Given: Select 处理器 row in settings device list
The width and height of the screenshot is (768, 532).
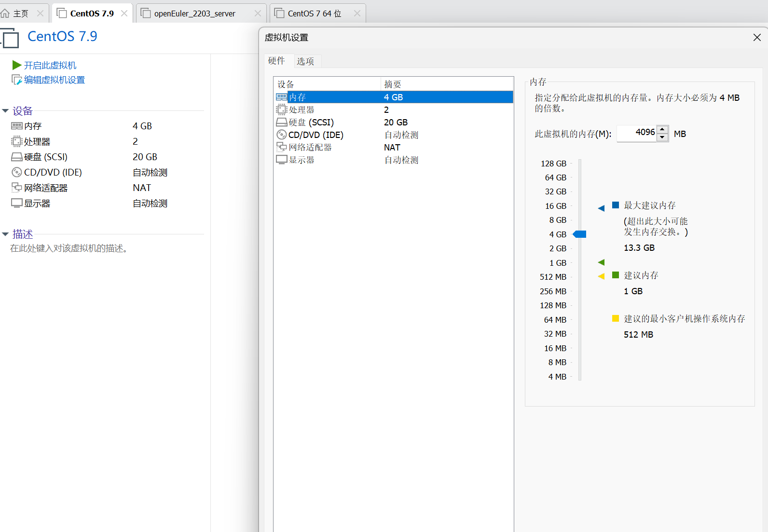Looking at the screenshot, I should [x=394, y=109].
